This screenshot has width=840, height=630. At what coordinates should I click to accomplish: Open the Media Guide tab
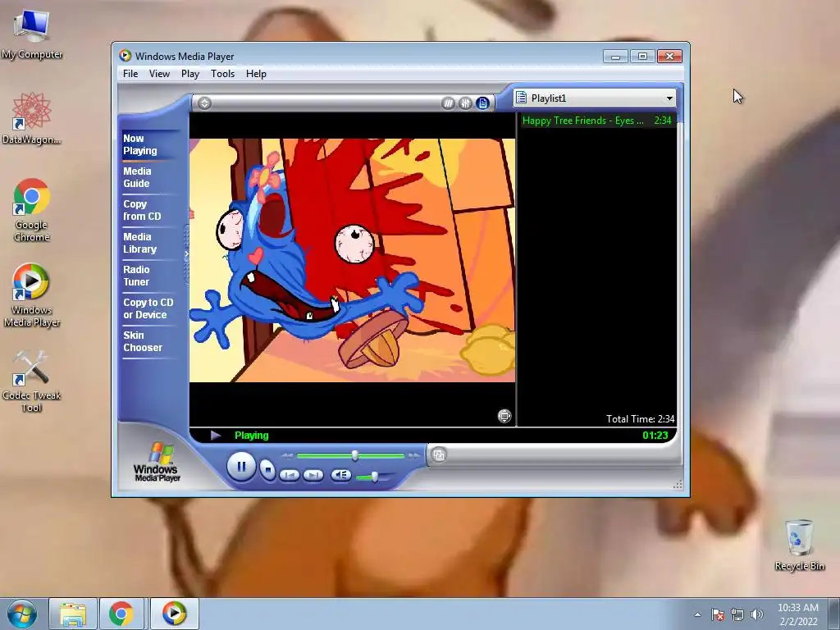click(149, 177)
